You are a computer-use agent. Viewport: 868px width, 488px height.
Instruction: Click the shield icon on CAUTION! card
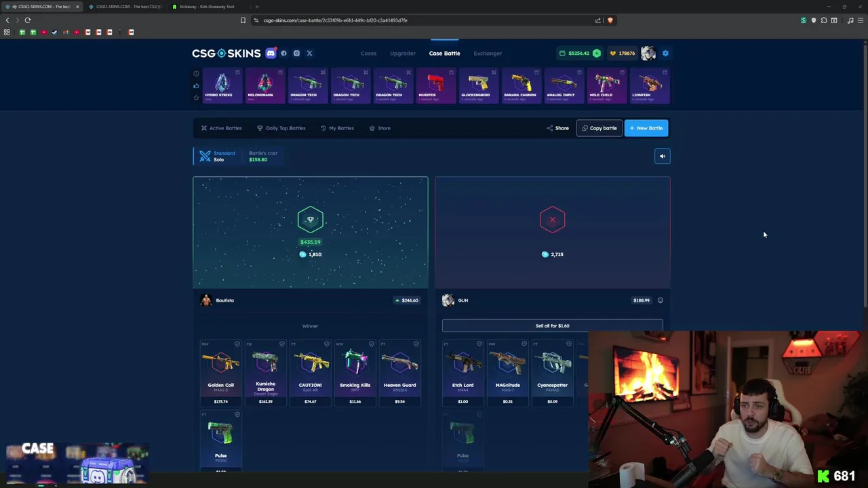[327, 344]
